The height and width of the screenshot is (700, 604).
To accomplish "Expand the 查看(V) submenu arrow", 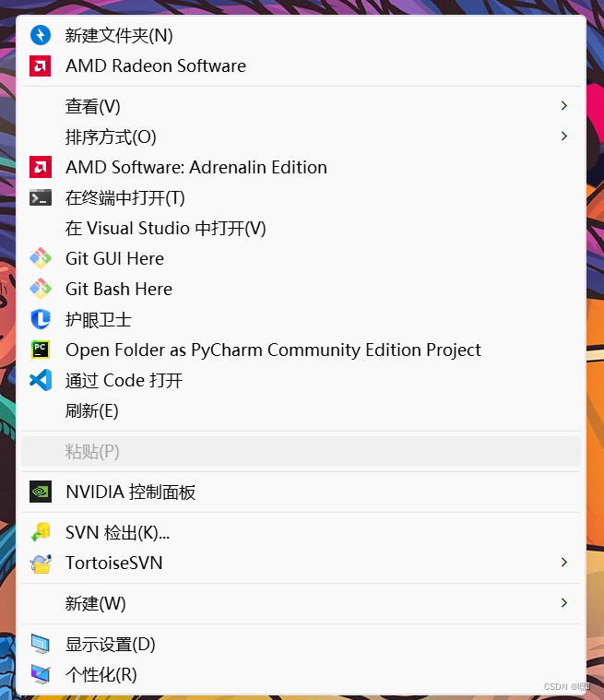I will 563,106.
